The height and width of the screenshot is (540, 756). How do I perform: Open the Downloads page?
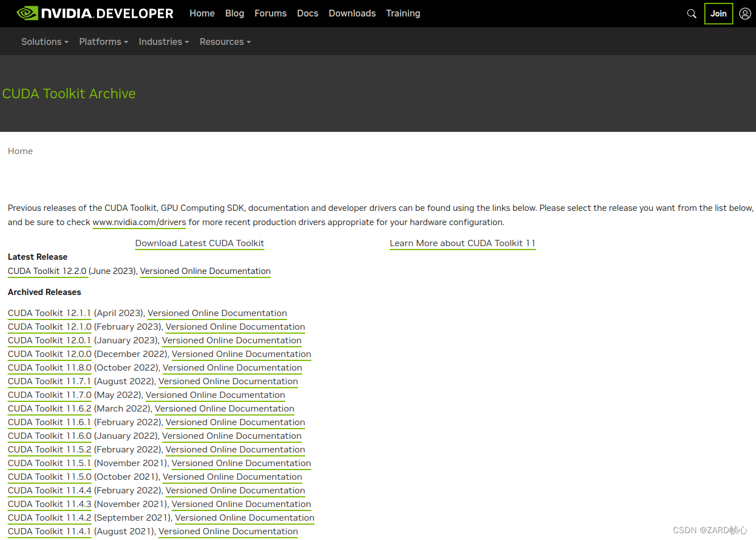pyautogui.click(x=352, y=13)
